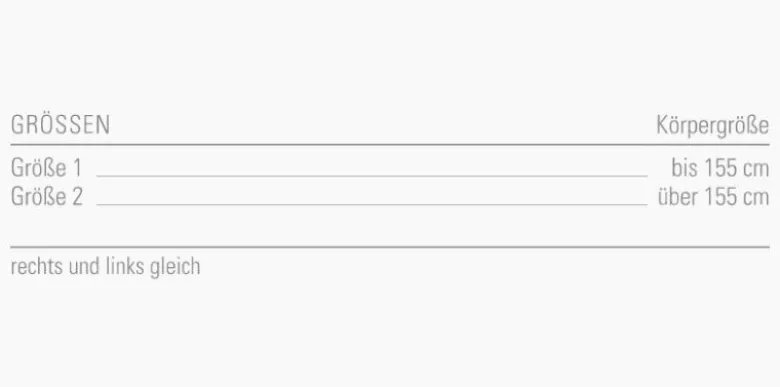Image resolution: width=780 pixels, height=387 pixels.
Task: Click the 'rechts und links gleich' footnote
Action: [105, 267]
